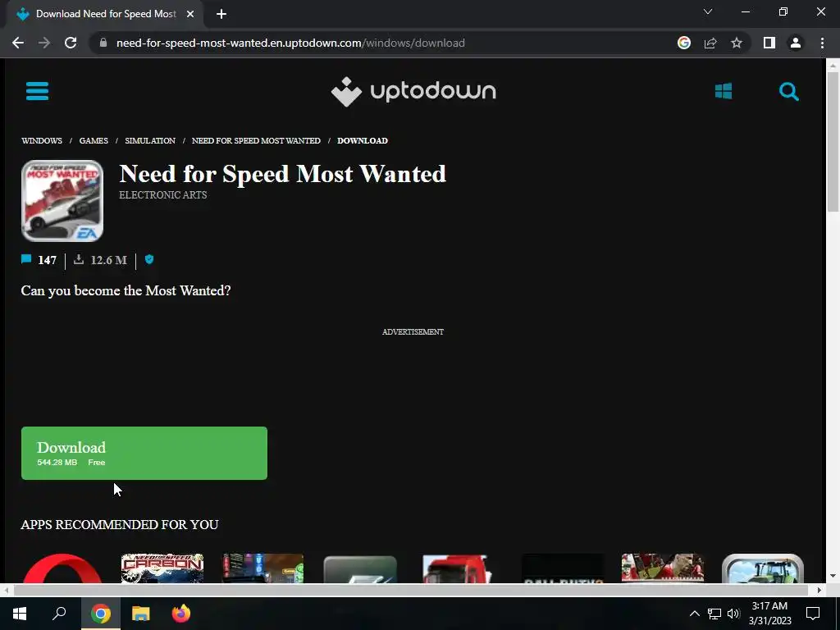Open NEED FOR SPEED MOST WANTED breadcrumb

tap(256, 140)
